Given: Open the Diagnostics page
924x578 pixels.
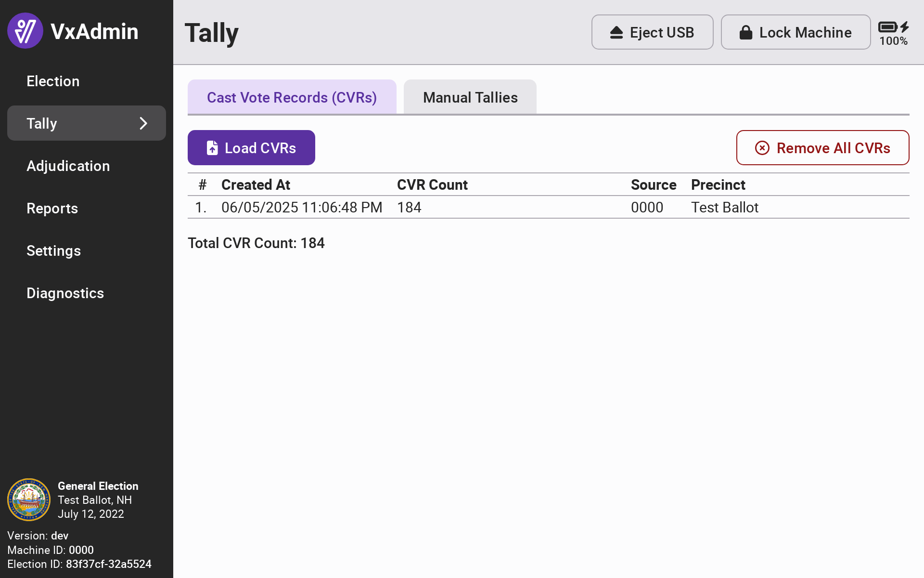Looking at the screenshot, I should pyautogui.click(x=65, y=293).
